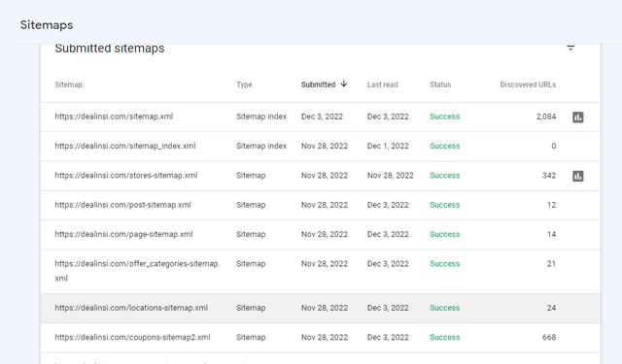The height and width of the screenshot is (364, 622).
Task: Click the 24 discovered URLs value
Action: coord(551,308)
